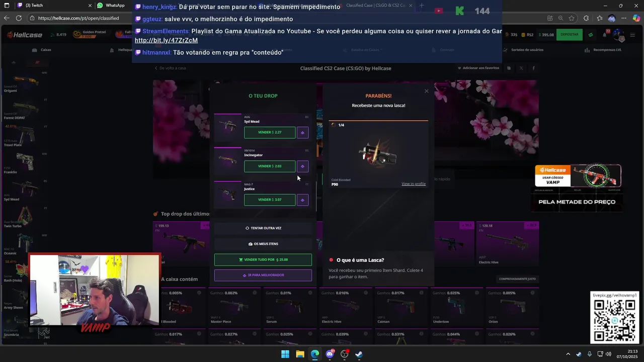Show hidden system tray icons
The image size is (644, 362).
coord(569,354)
